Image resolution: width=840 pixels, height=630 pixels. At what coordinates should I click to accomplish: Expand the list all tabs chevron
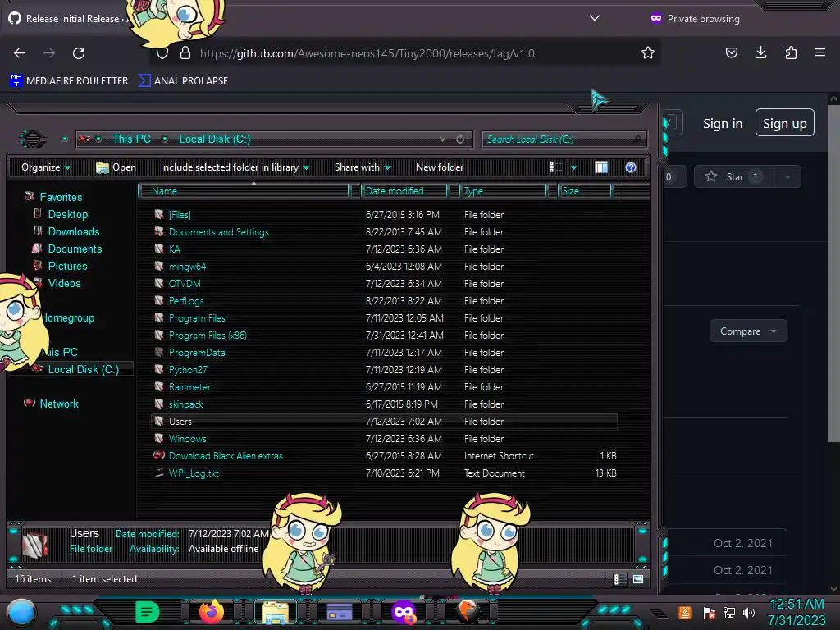[595, 18]
